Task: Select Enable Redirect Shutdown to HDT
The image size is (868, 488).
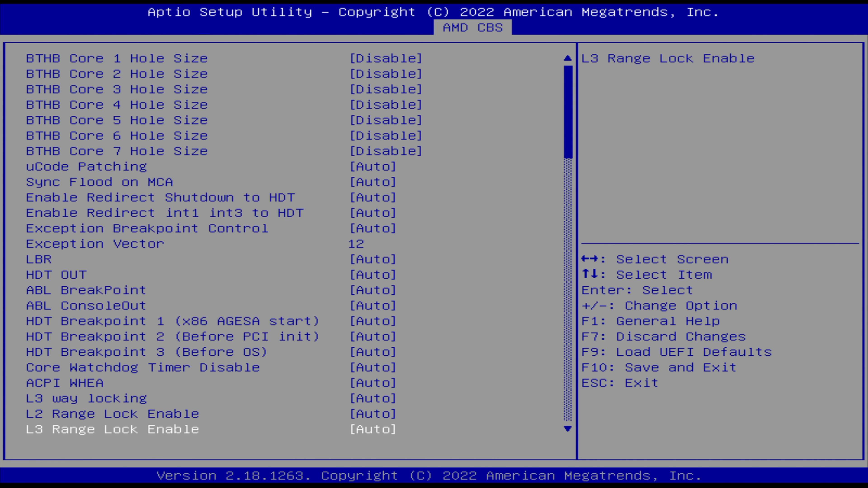Action: coord(211,198)
